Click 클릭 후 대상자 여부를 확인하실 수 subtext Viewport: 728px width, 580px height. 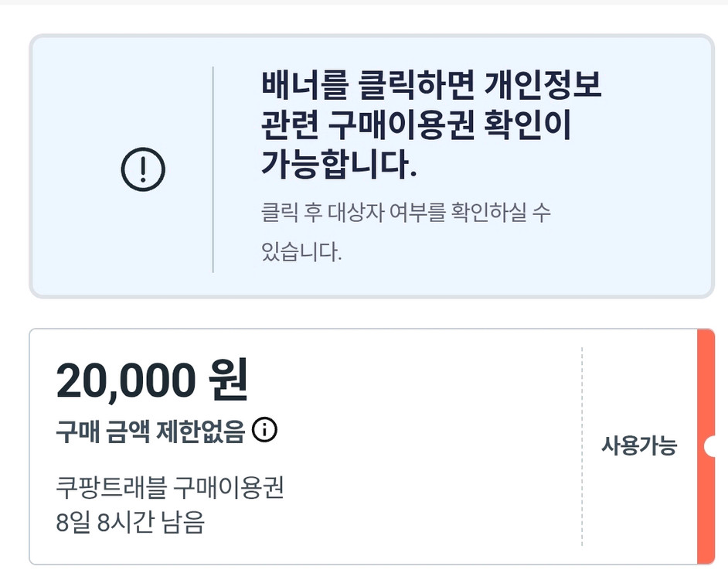pos(406,213)
